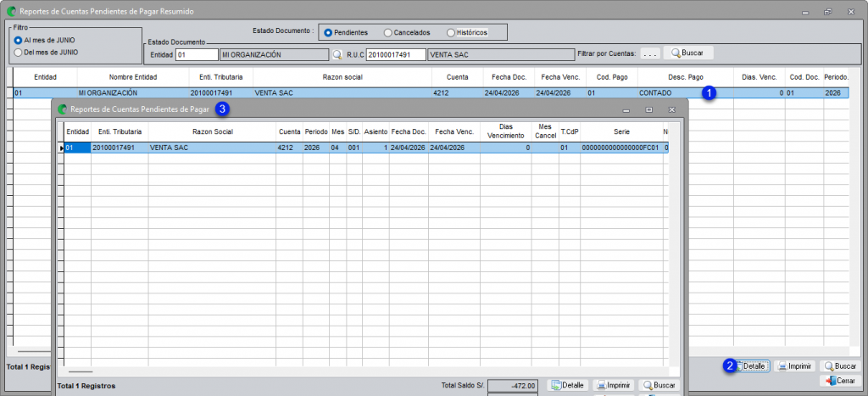Choose the Cancelados document status
The image size is (868, 396).
(407, 33)
